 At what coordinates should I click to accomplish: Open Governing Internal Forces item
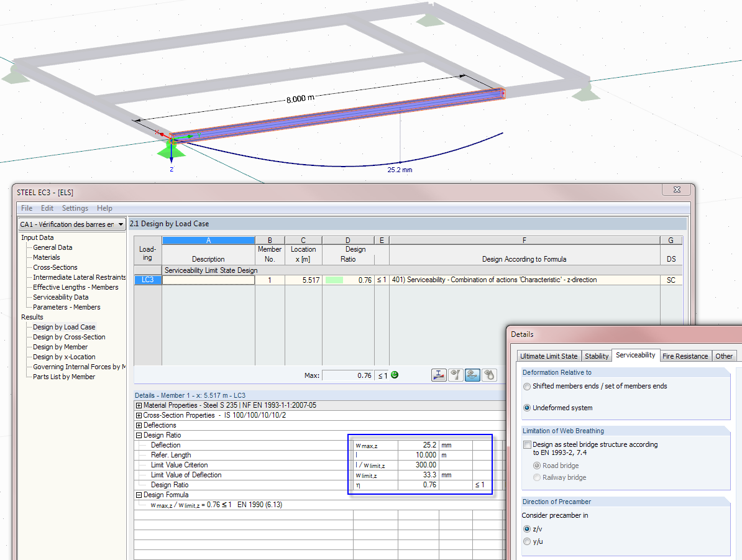click(x=79, y=367)
